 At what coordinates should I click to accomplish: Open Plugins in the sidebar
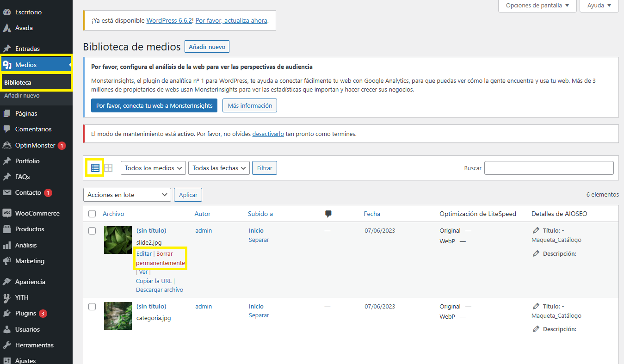25,313
